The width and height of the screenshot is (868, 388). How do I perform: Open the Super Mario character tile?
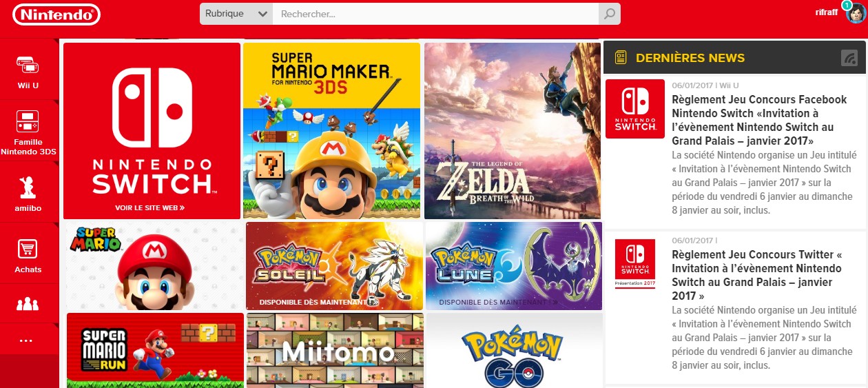(155, 266)
